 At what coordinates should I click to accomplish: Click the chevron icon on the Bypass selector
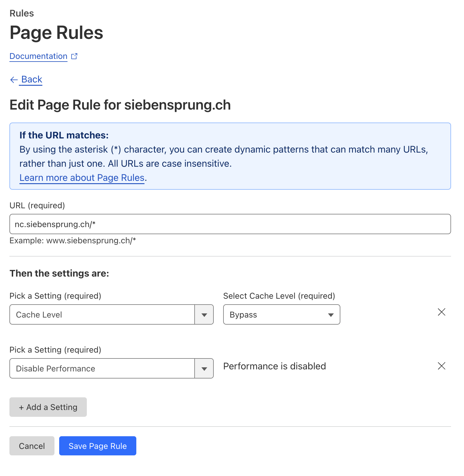click(x=330, y=314)
